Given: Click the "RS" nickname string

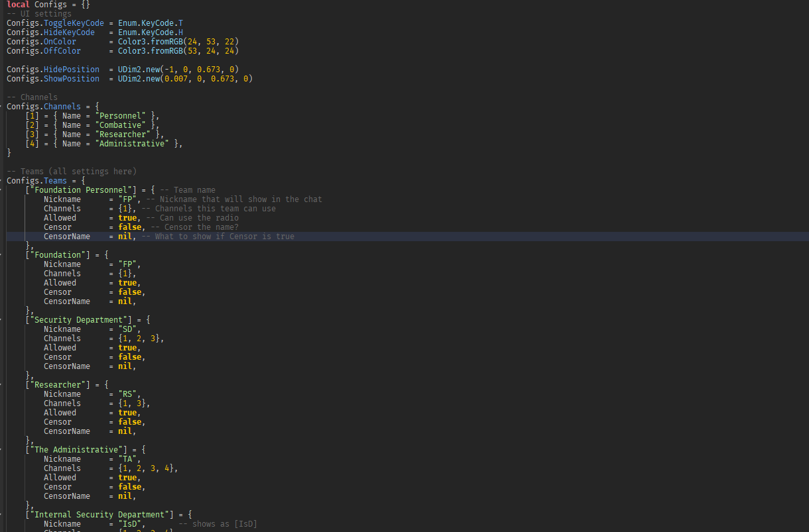Looking at the screenshot, I should coord(127,394).
